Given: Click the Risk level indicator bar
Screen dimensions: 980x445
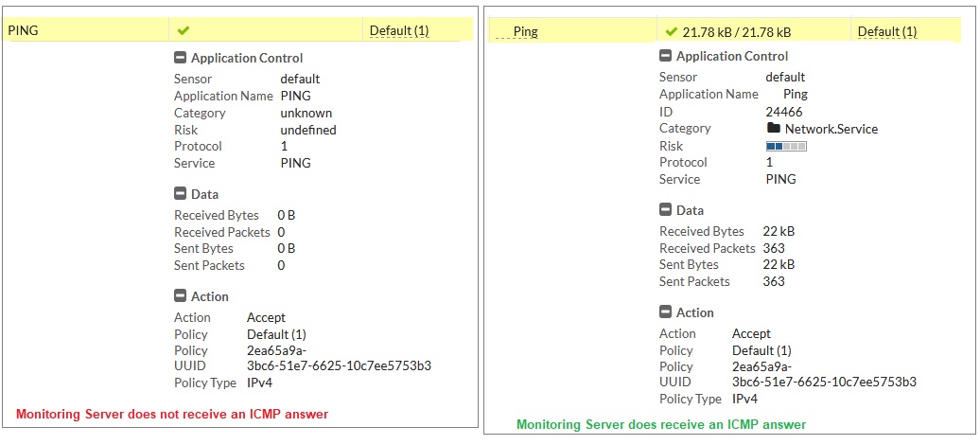Looking at the screenshot, I should pos(785,146).
